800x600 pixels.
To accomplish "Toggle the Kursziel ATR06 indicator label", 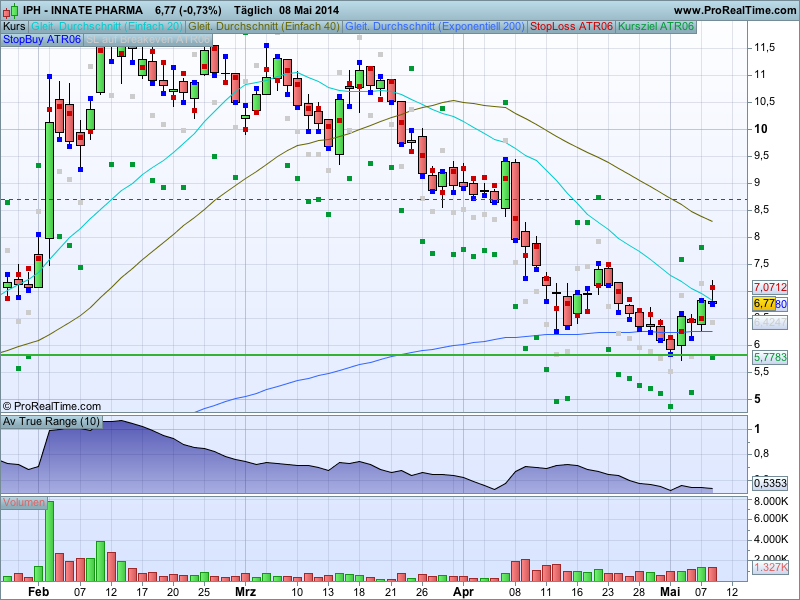I will click(656, 26).
